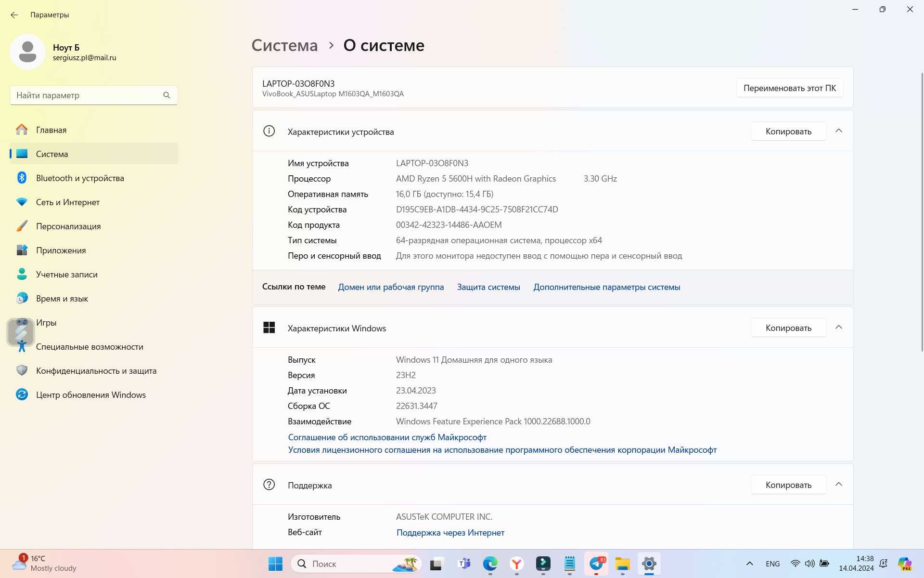Open Microsoft Teams from the taskbar
The width and height of the screenshot is (924, 578).
pyautogui.click(x=464, y=564)
